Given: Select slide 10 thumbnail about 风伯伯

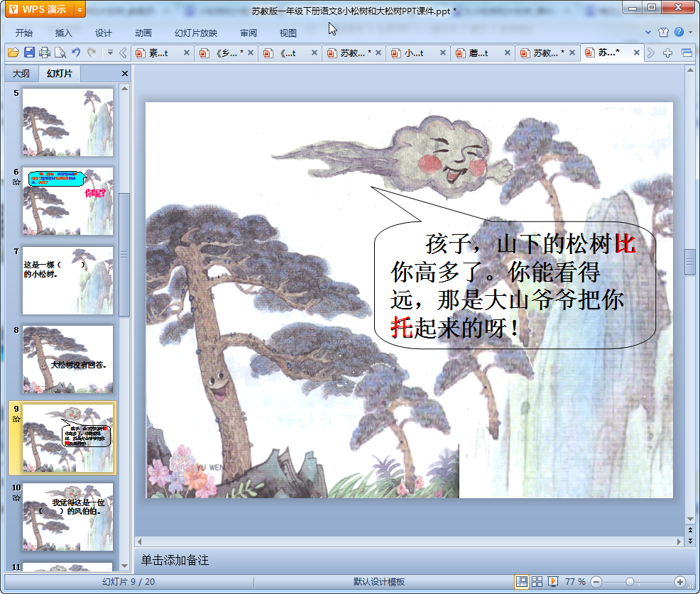Looking at the screenshot, I should coord(68,517).
